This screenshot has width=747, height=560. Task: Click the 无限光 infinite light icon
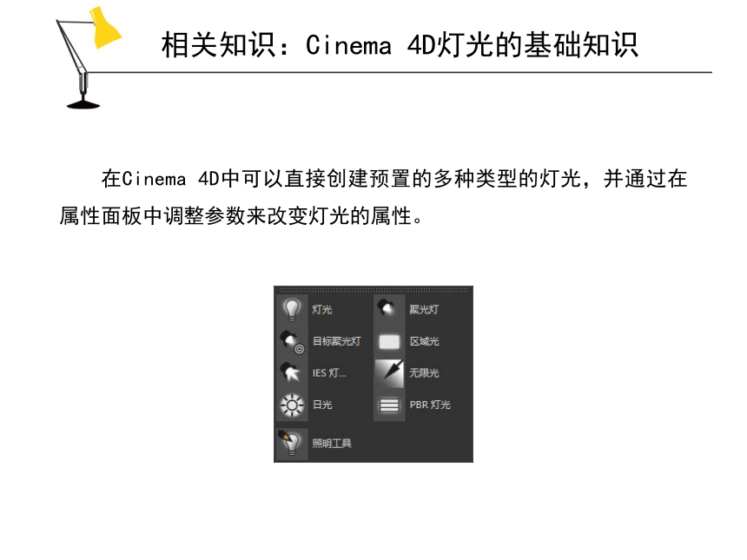[389, 372]
